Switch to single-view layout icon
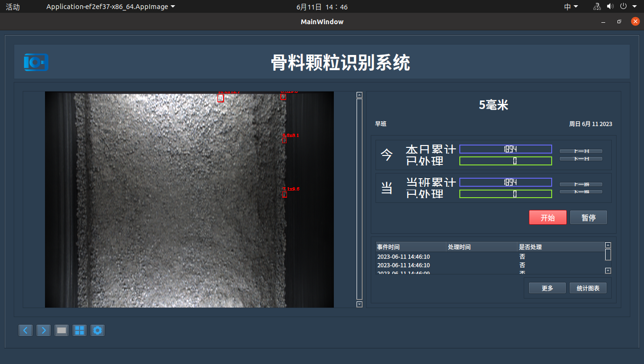 (x=62, y=330)
